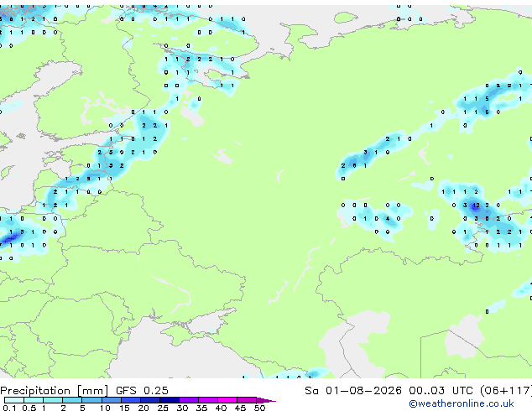Click the date 'Sa 01-08-2026'
The width and height of the screenshot is (532, 411).
(353, 391)
